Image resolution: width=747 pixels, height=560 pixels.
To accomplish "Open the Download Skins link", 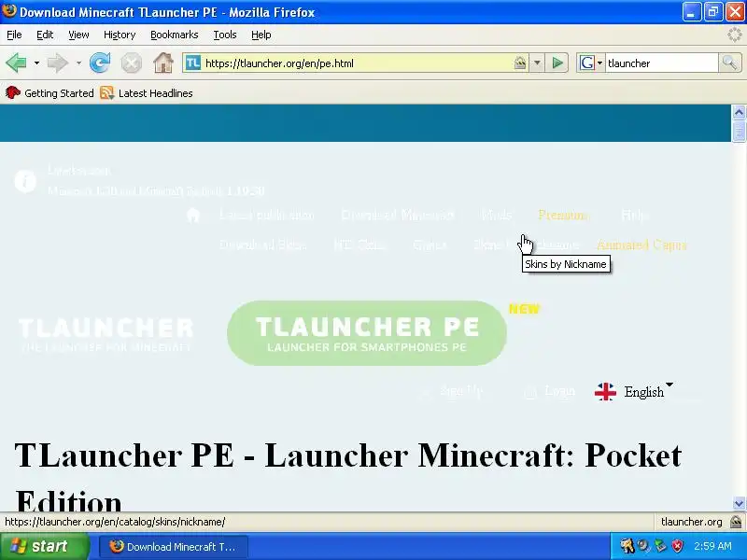I will 263,245.
